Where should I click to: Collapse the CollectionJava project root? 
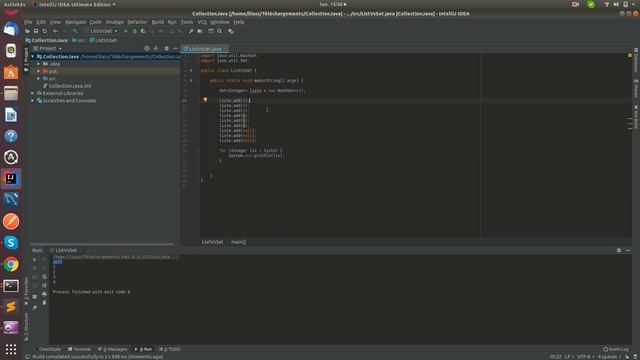[33, 57]
